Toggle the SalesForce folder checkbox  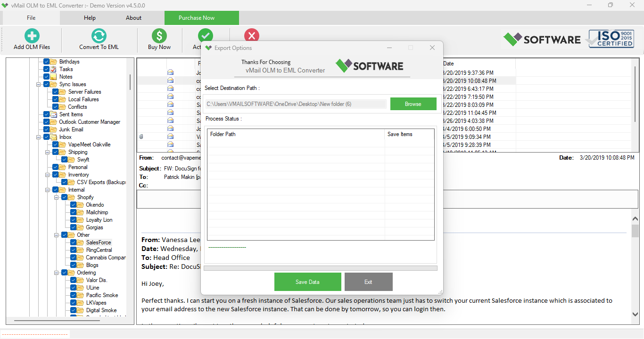[73, 242]
